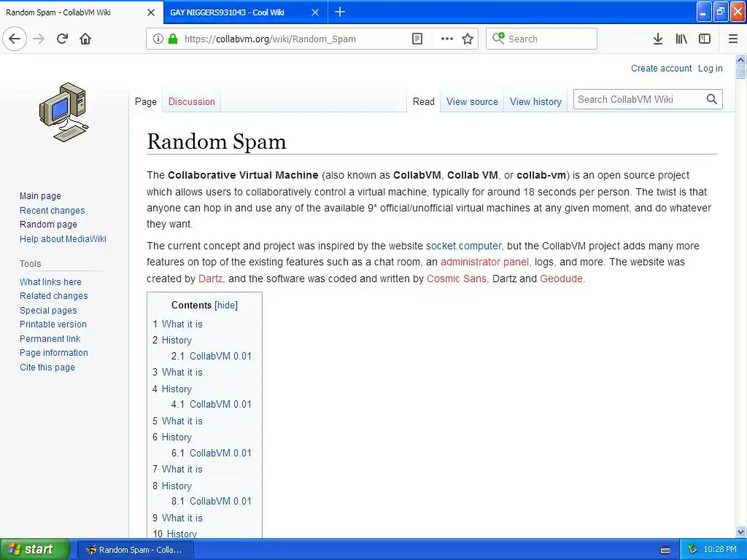Viewport: 747px width, 560px height.
Task: Follow the socket.computer link
Action: point(463,246)
